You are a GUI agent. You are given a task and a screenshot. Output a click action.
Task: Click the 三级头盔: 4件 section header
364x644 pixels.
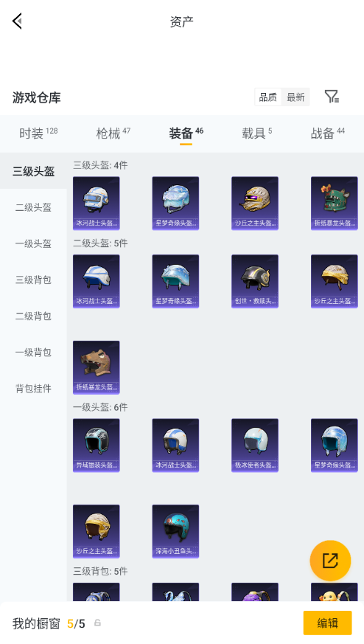point(100,165)
